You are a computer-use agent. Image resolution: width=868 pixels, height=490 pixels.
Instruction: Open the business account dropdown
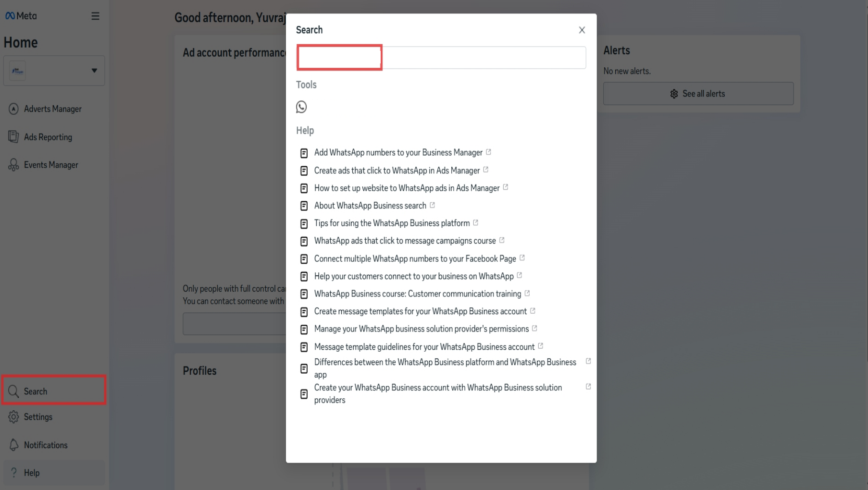[54, 71]
